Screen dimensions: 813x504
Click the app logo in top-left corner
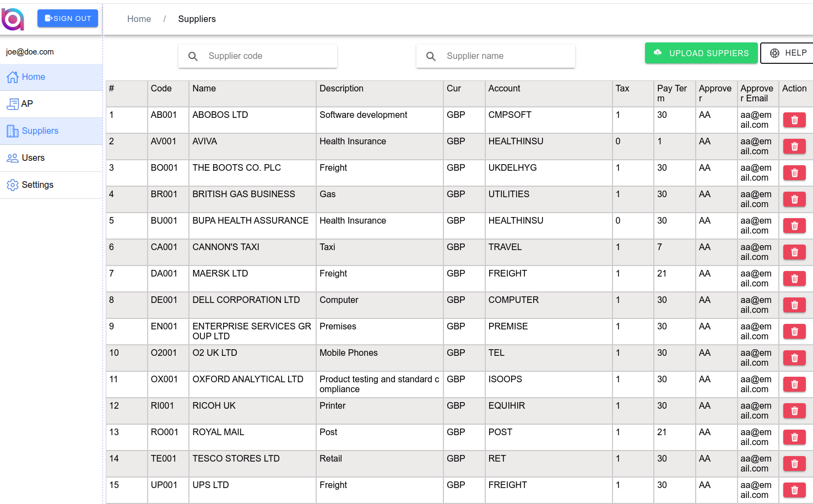(x=13, y=19)
